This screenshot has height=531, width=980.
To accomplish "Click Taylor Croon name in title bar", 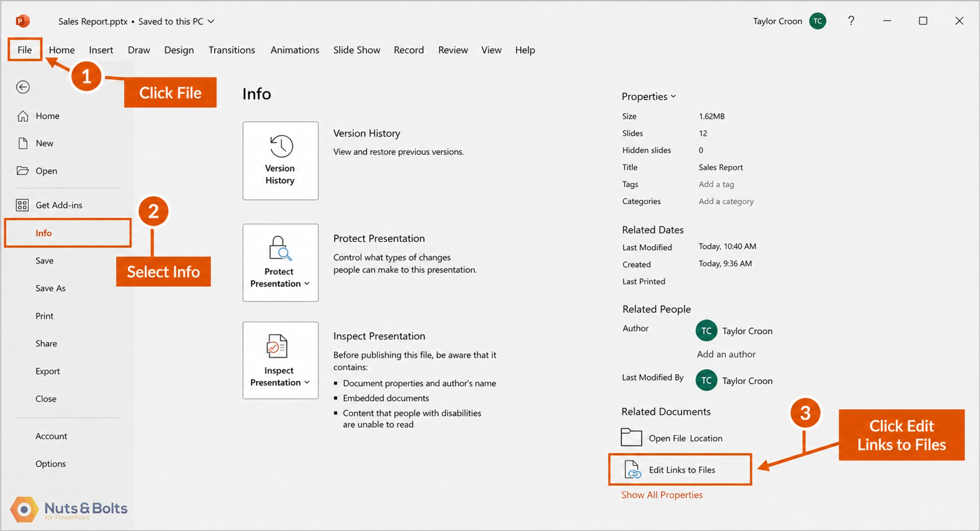I will [x=777, y=21].
